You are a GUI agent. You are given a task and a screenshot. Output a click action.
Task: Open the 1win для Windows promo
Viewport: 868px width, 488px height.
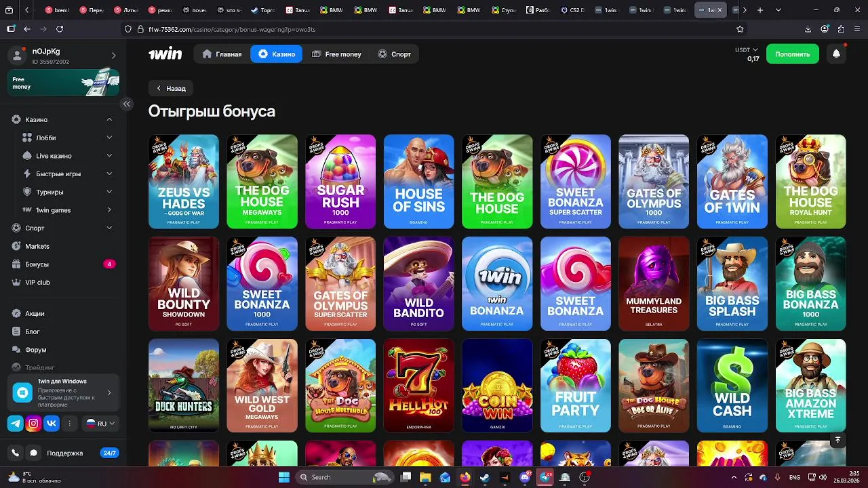click(x=63, y=392)
